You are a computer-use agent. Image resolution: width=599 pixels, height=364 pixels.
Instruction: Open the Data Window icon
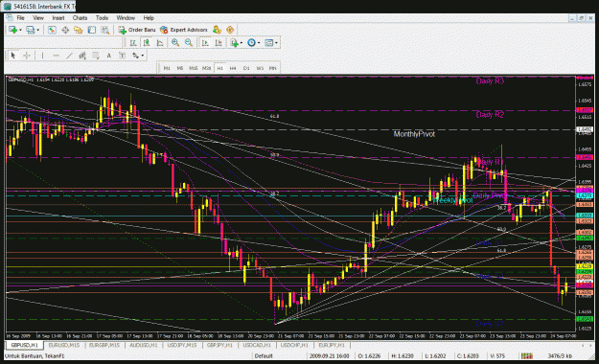65,30
